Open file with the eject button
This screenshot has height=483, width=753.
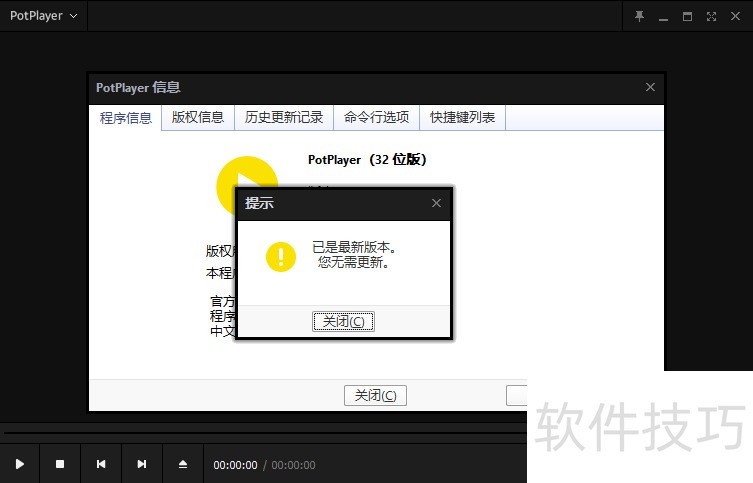pos(183,464)
